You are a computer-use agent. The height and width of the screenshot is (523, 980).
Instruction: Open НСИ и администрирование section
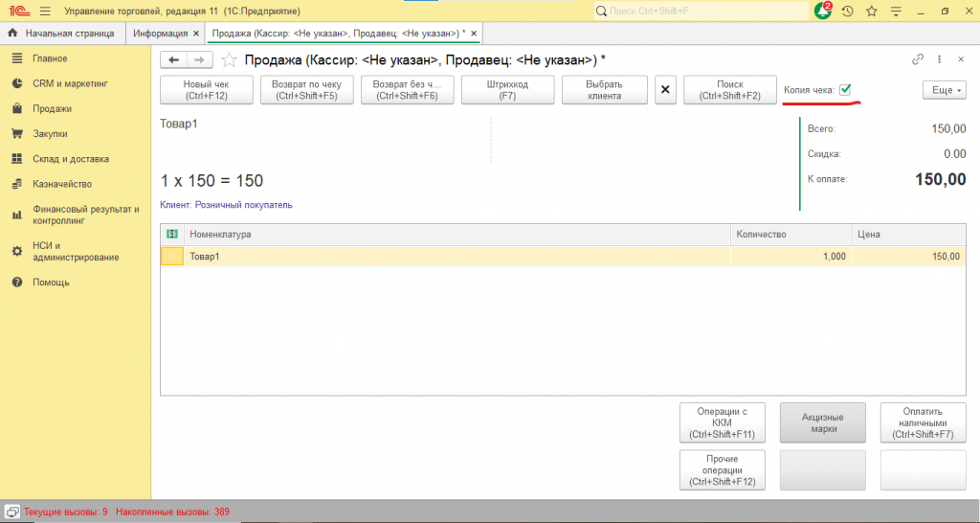pos(76,252)
